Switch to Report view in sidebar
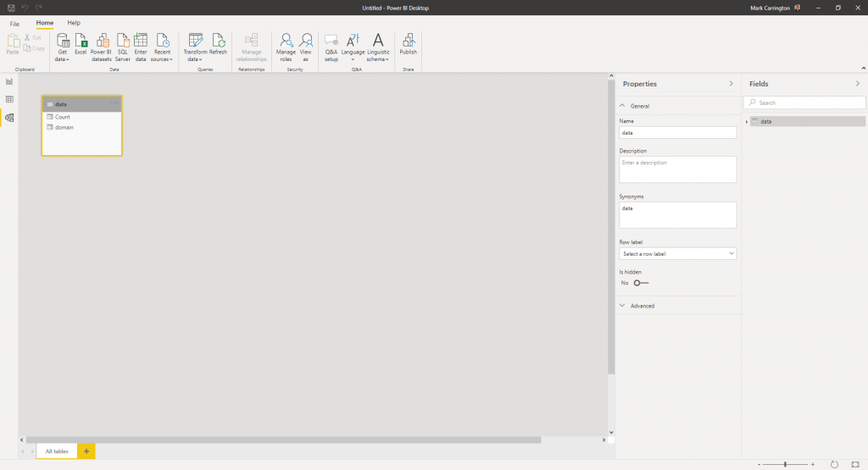 pos(9,81)
